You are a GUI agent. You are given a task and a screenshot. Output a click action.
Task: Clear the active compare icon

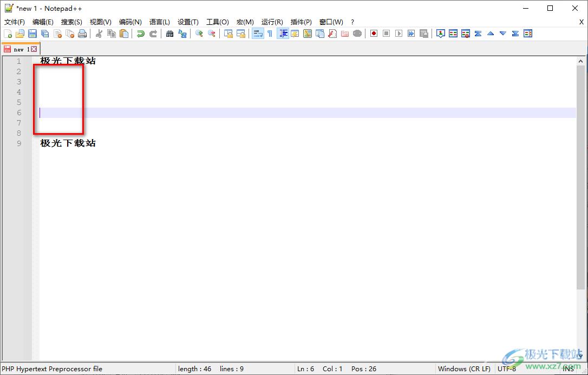[x=466, y=34]
